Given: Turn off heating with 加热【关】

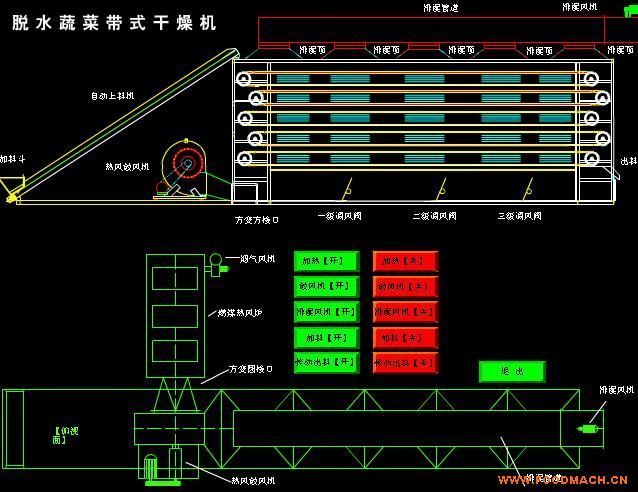Looking at the screenshot, I should click(405, 261).
